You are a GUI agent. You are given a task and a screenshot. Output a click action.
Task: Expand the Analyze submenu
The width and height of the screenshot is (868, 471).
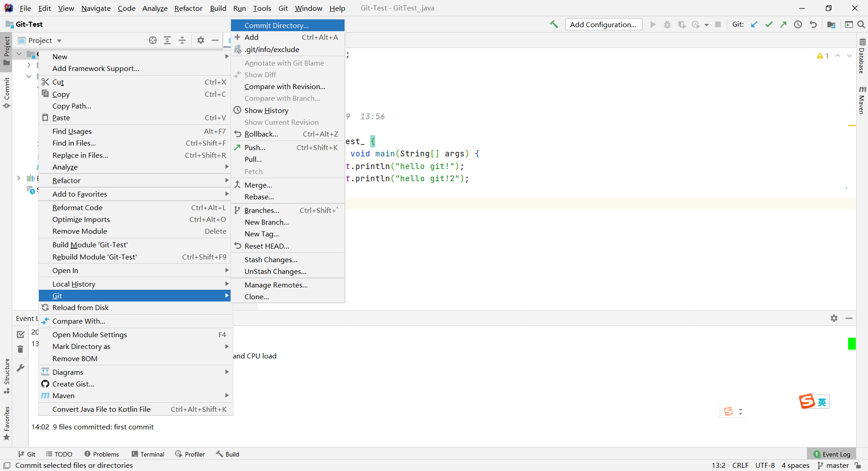pyautogui.click(x=135, y=167)
